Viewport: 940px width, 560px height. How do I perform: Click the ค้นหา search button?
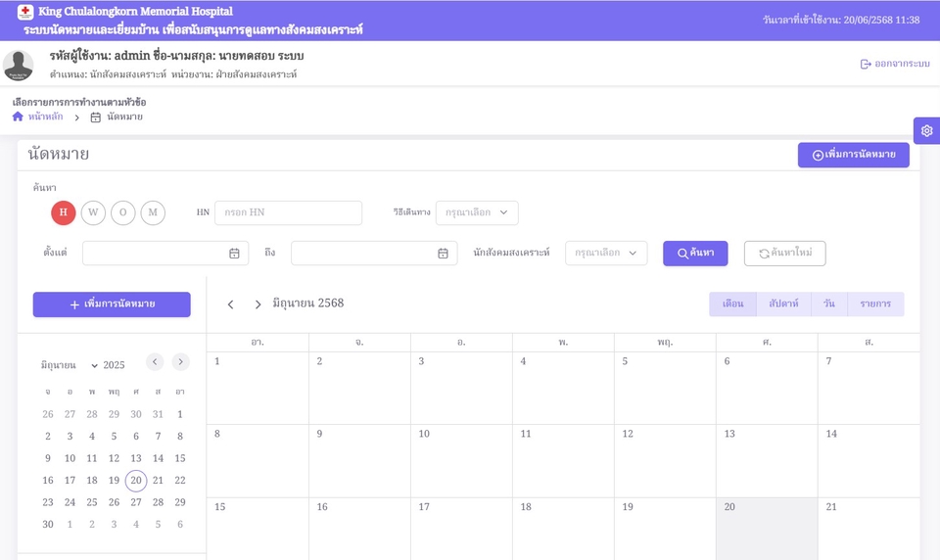click(x=695, y=253)
